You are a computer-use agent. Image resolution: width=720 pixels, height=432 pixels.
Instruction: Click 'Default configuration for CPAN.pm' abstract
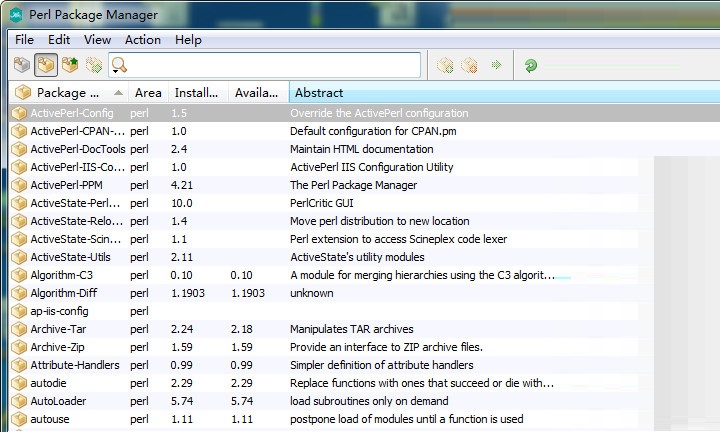click(x=373, y=131)
